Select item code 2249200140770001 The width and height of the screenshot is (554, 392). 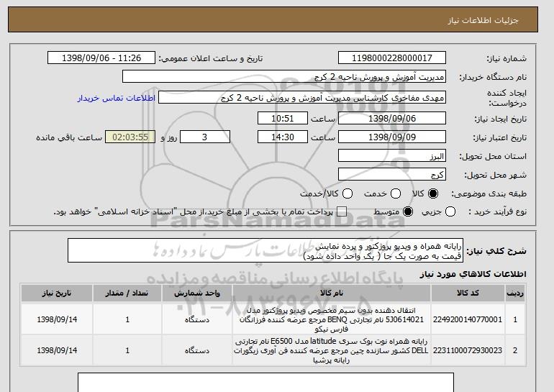[468, 319]
